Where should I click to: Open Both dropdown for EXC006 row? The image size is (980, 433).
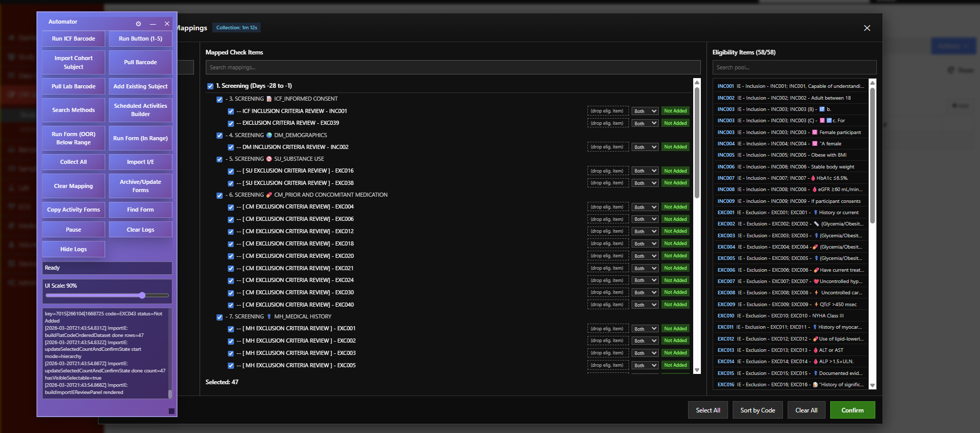645,219
